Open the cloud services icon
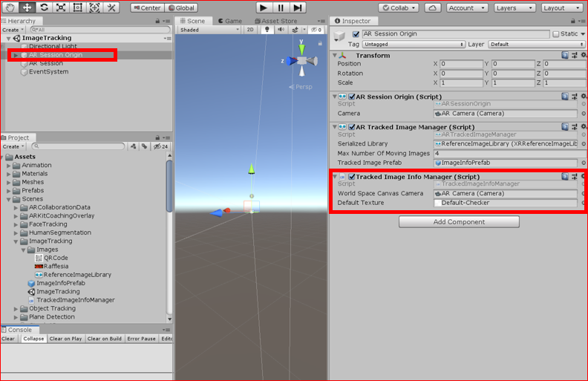Screen dimensions: 588x381 pos(432,8)
